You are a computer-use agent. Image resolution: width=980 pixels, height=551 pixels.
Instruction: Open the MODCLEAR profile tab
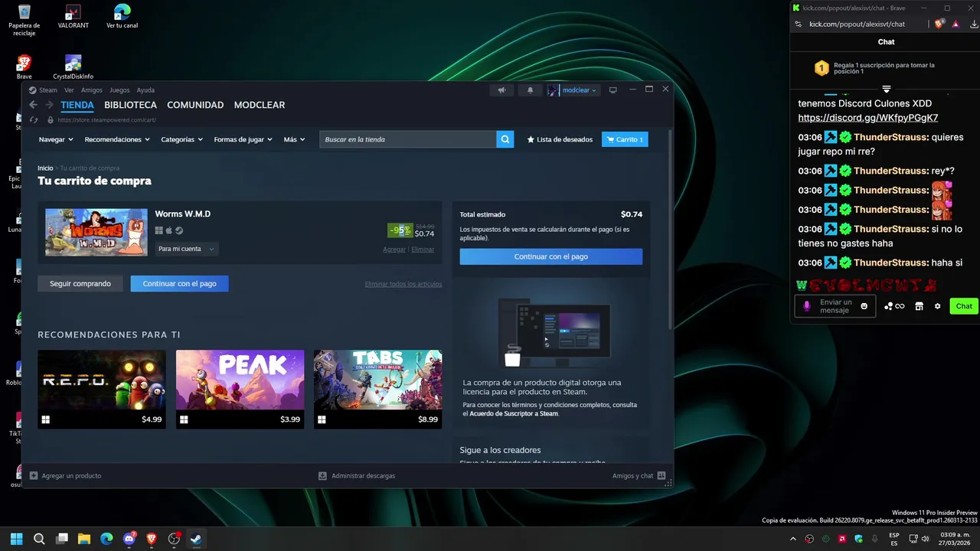coord(260,105)
